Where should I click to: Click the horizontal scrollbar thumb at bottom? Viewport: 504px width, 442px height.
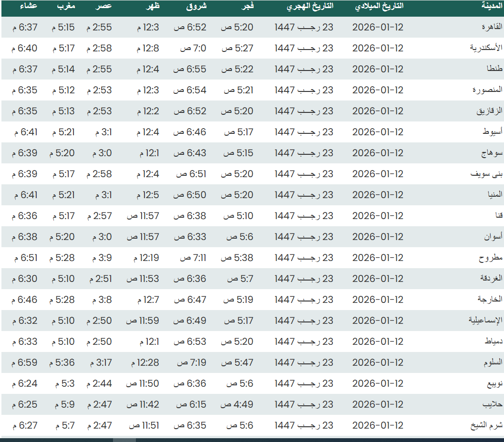[x=124, y=440]
